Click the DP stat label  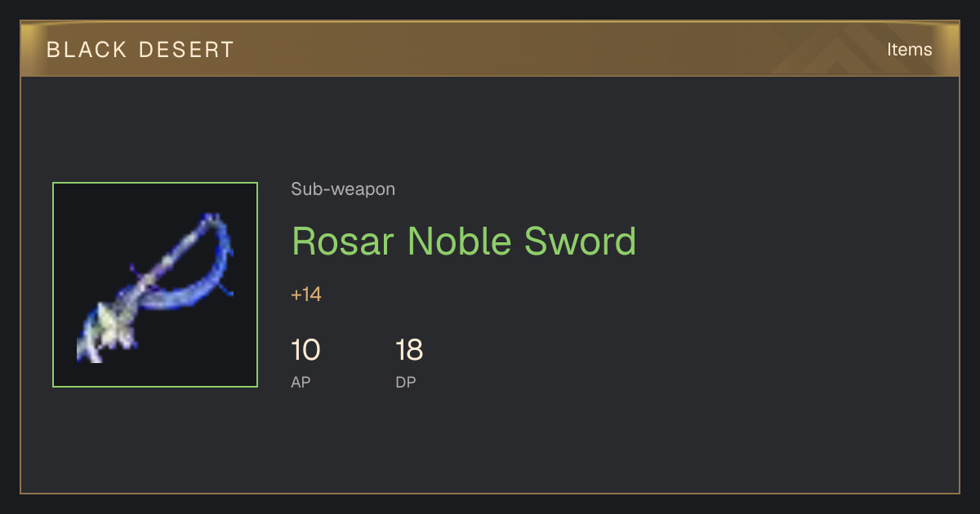[x=406, y=382]
